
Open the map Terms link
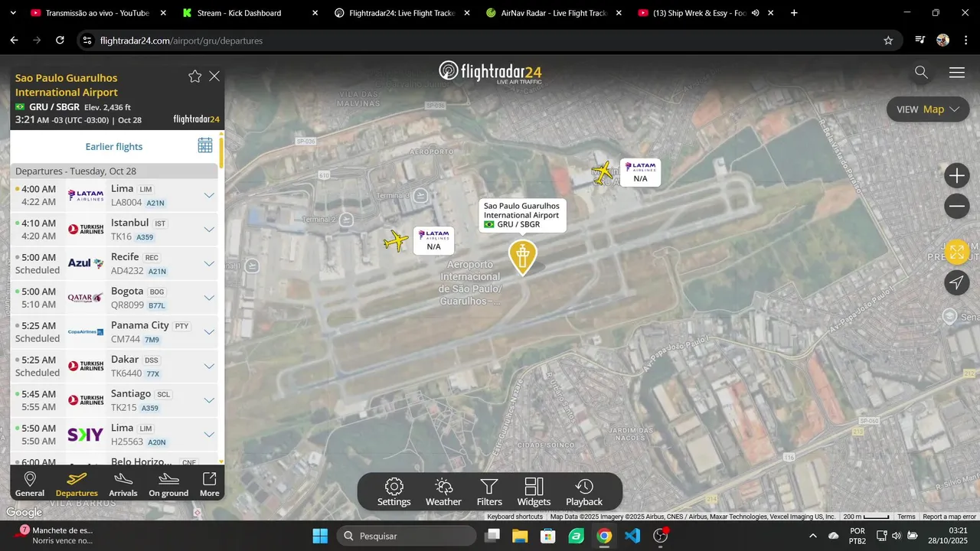(906, 517)
